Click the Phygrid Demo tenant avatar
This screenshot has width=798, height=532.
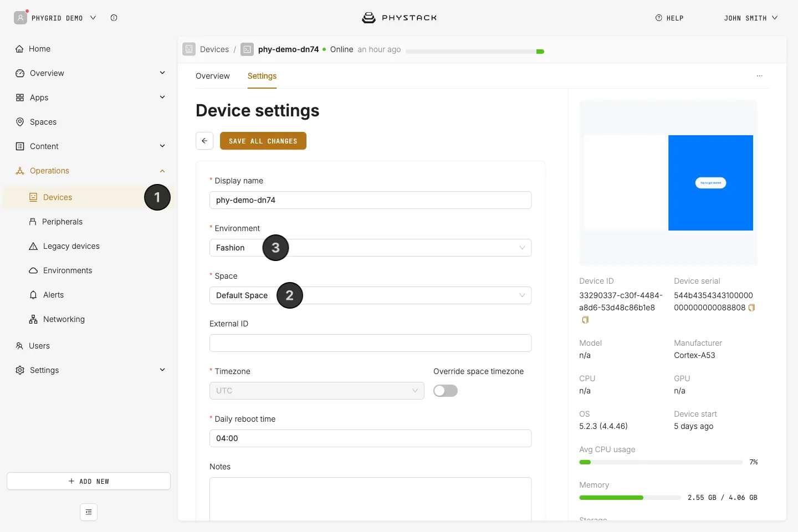click(21, 18)
